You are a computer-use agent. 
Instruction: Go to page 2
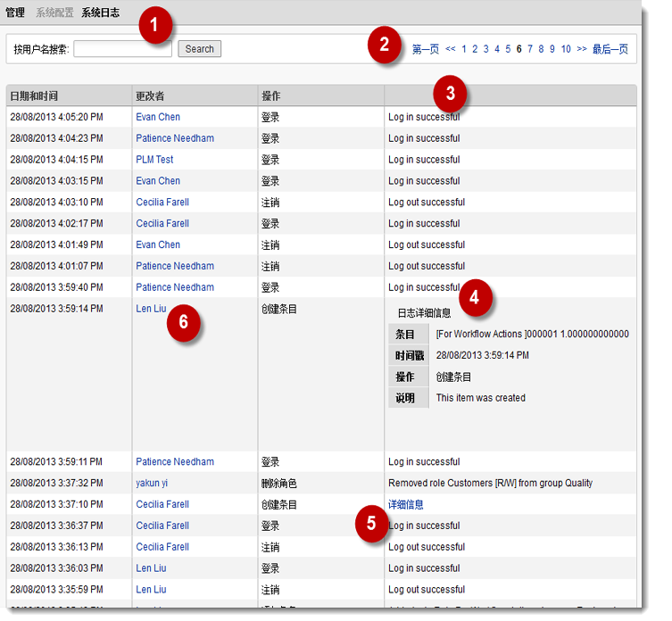coord(475,49)
